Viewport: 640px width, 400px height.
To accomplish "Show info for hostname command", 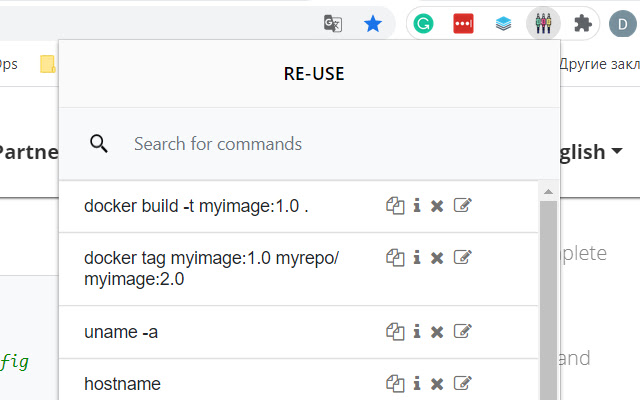I will tap(417, 384).
